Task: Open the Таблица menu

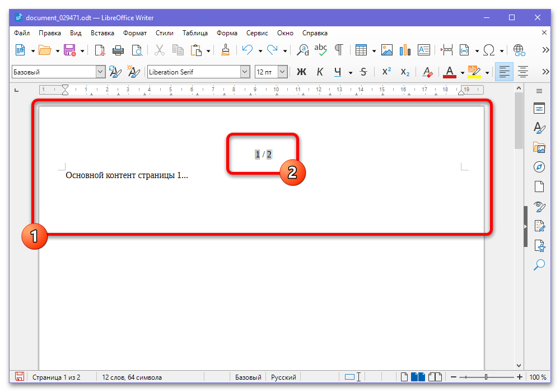Action: coord(195,33)
